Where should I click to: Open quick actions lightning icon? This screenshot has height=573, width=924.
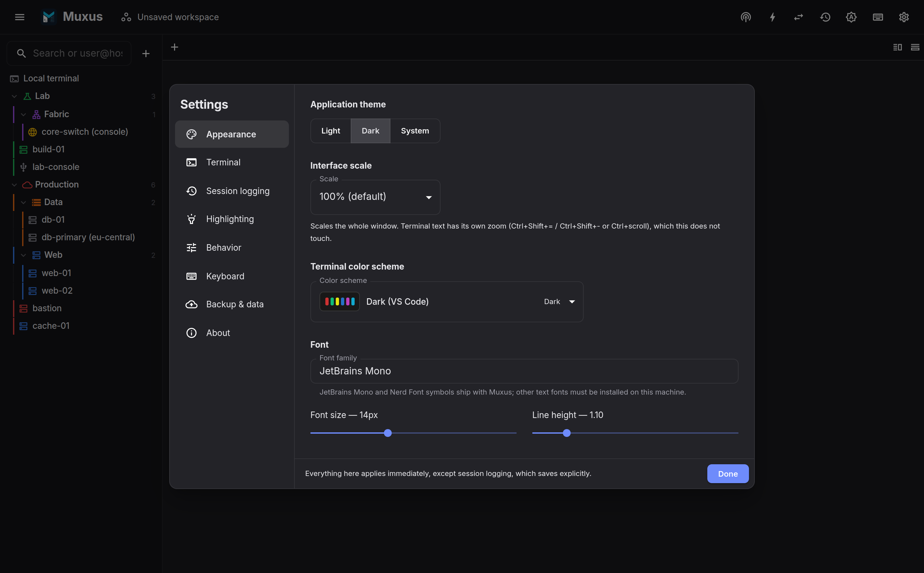click(x=772, y=17)
